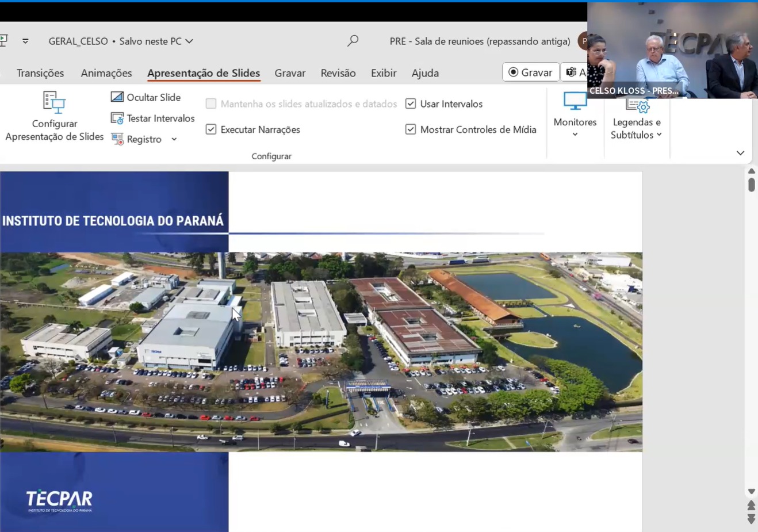Image resolution: width=758 pixels, height=532 pixels.
Task: Open the Monitores dropdown
Action: 575,115
